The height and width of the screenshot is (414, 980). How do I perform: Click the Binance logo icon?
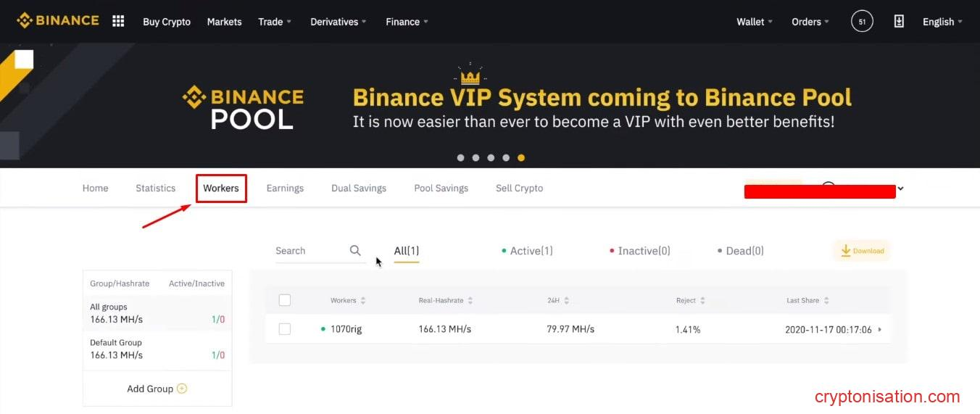pos(25,20)
